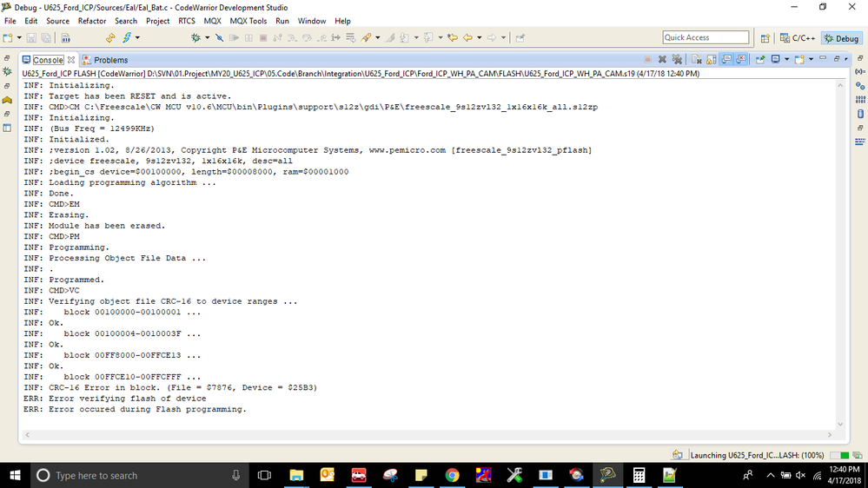Open the File Explorer taskbar icon
The image size is (868, 488).
coord(296,475)
